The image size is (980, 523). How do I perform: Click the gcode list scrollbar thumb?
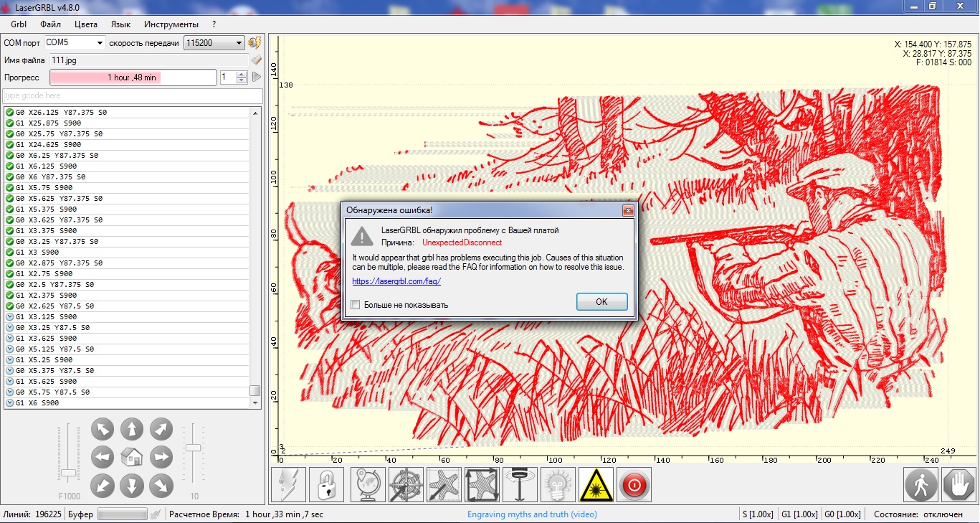[x=255, y=391]
